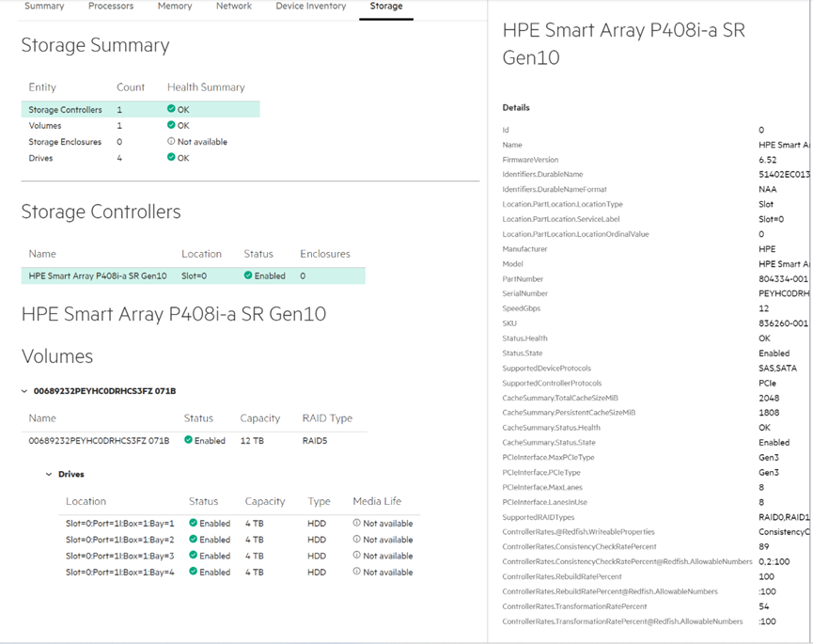The height and width of the screenshot is (644, 813).
Task: Click the Enabled status icon of the RAID5 volume
Action: [x=188, y=440]
